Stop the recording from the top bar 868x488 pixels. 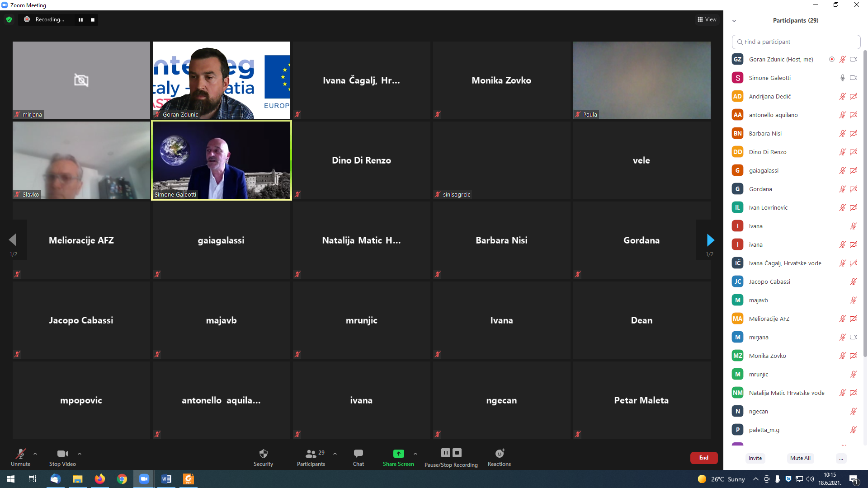(93, 20)
